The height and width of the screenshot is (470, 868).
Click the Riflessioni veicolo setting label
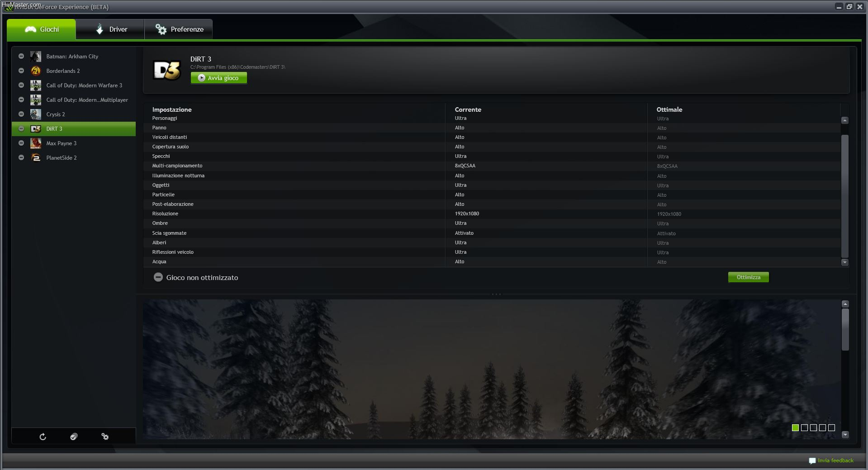(173, 252)
